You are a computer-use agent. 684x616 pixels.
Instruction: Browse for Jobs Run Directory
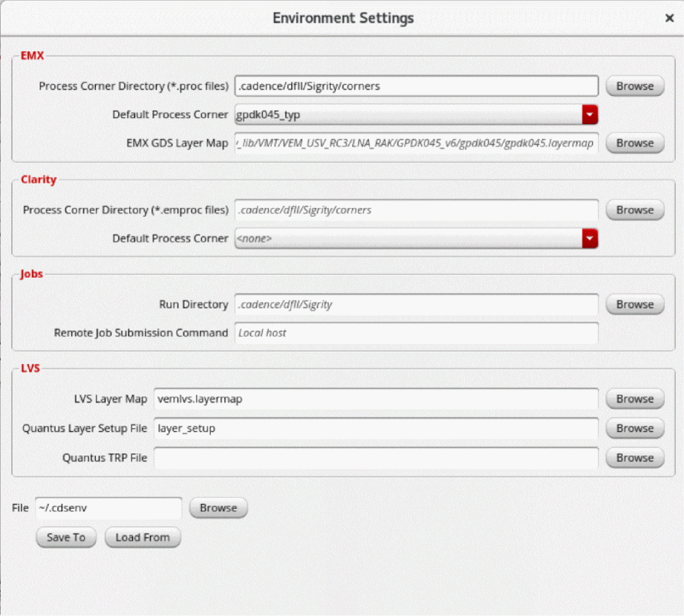[634, 305]
